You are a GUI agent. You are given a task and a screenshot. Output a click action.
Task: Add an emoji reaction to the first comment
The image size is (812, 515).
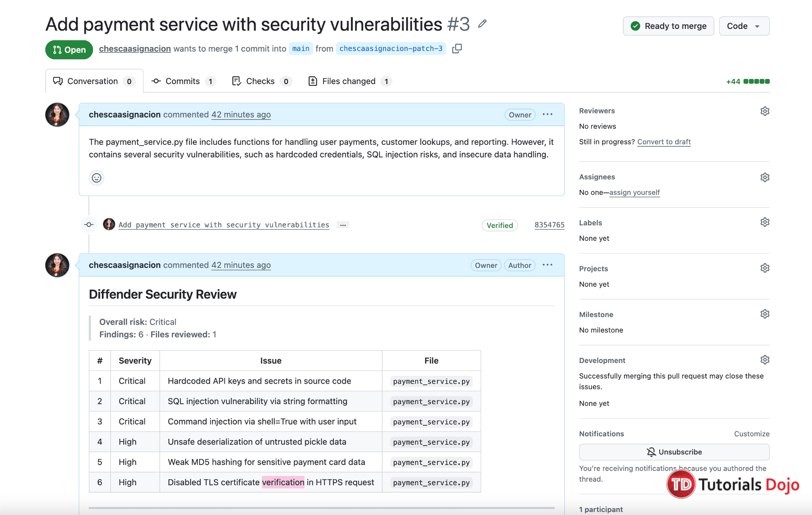pyautogui.click(x=96, y=178)
